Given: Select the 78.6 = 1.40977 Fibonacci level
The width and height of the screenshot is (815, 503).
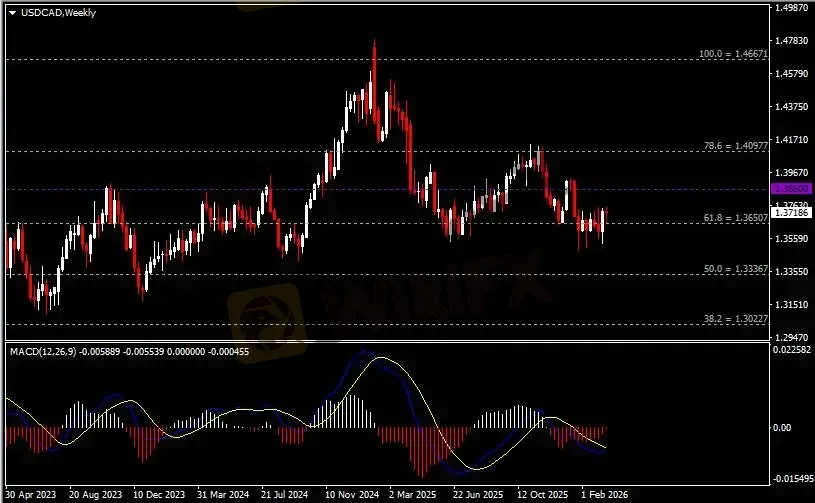Looking at the screenshot, I should coord(731,146).
